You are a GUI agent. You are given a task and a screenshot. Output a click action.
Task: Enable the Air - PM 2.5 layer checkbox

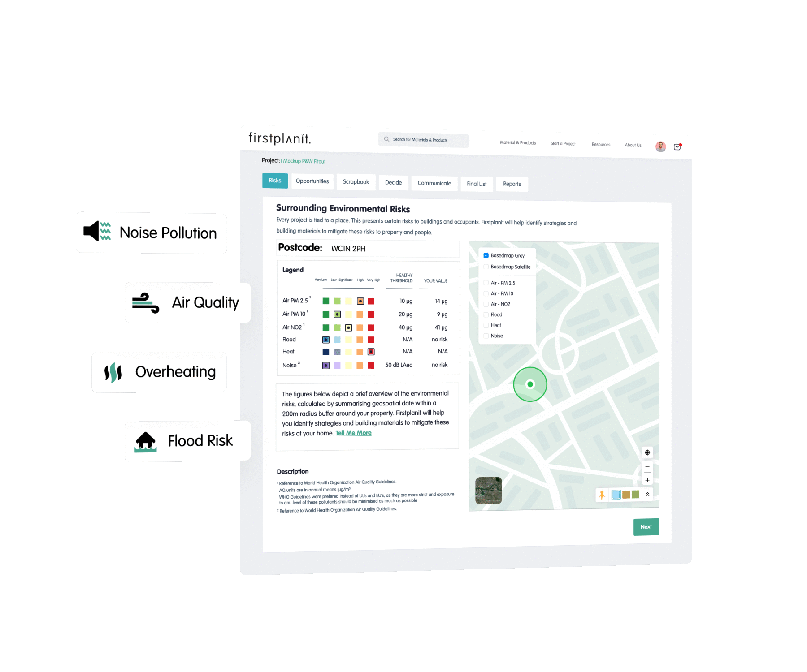(486, 283)
